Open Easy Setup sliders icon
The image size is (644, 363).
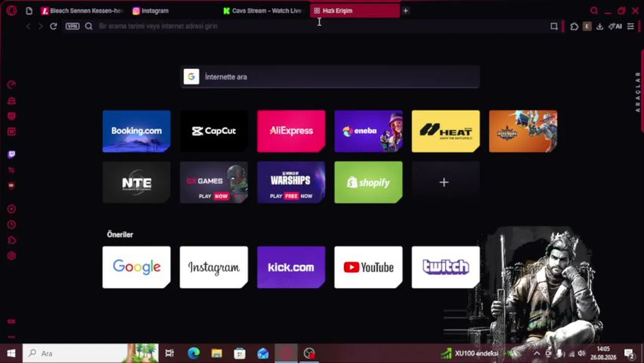[x=630, y=26]
